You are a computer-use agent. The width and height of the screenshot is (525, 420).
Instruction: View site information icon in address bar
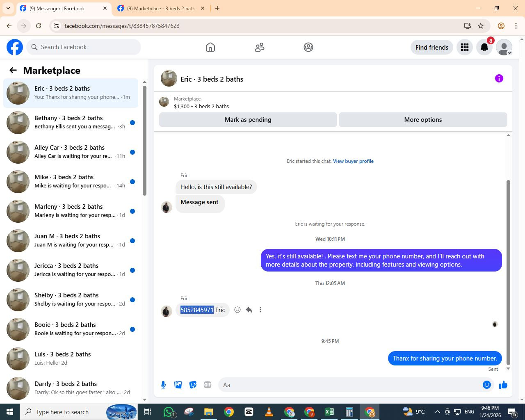point(57,26)
